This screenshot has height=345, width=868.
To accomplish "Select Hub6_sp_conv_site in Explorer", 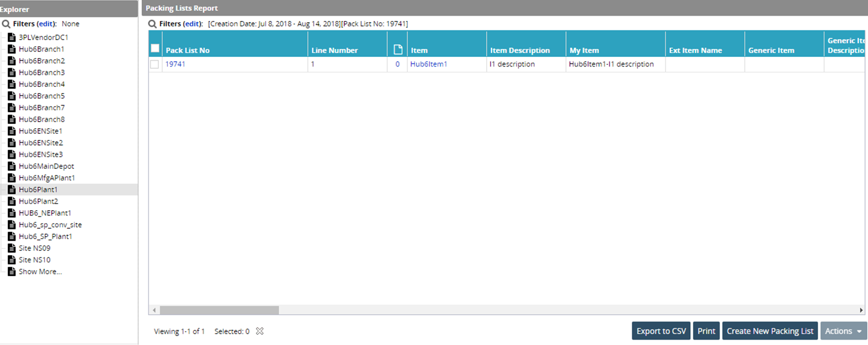I will 50,225.
